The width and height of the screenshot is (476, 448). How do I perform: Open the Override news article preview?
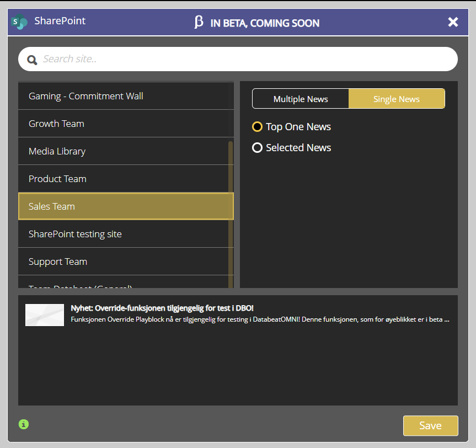tap(237, 313)
